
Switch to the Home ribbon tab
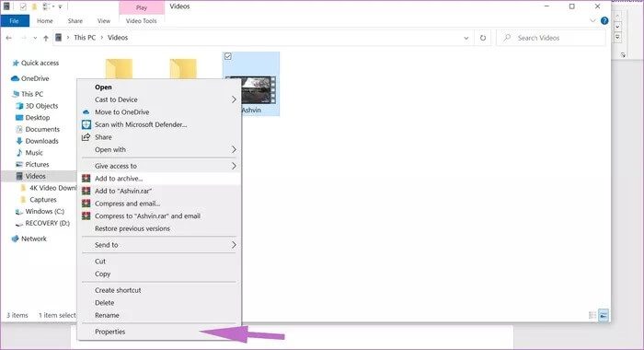pos(45,20)
